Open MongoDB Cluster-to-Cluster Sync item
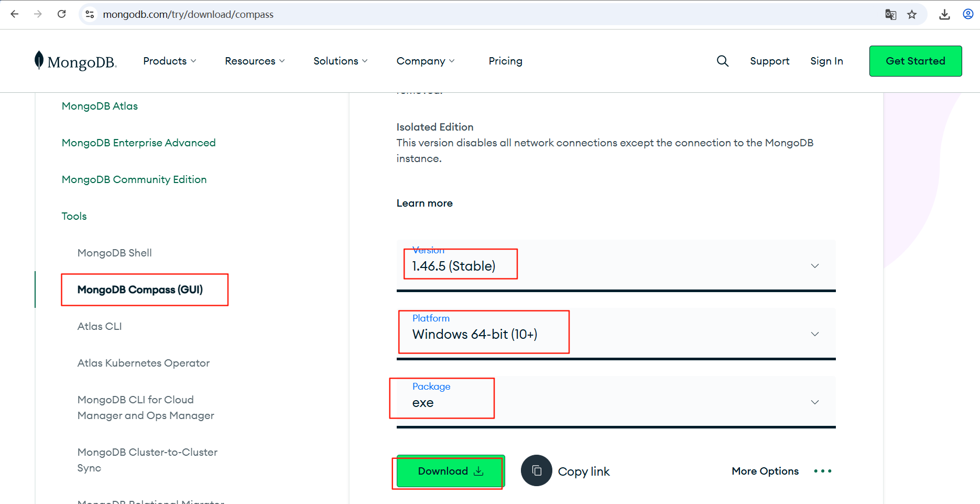The width and height of the screenshot is (980, 504). [147, 460]
